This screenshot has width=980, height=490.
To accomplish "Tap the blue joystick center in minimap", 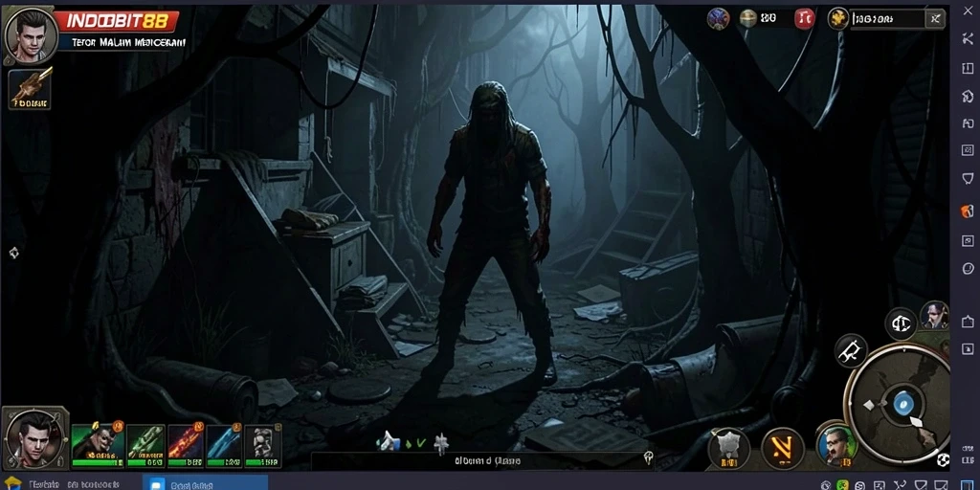I will (x=902, y=404).
